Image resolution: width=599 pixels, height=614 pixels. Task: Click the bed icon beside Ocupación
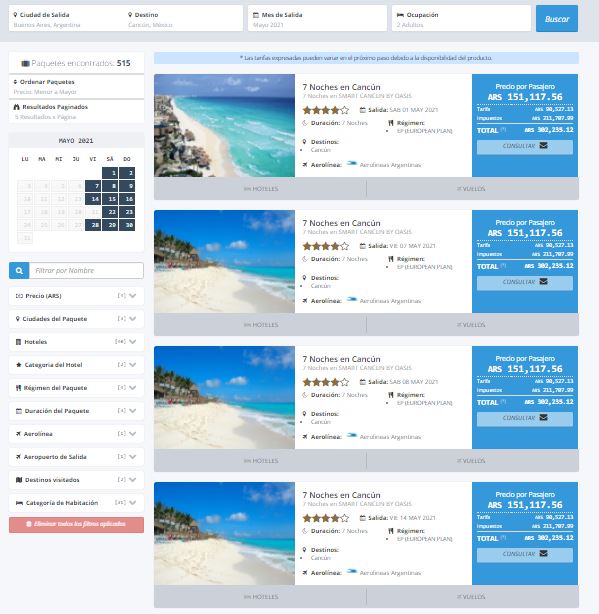(x=400, y=15)
